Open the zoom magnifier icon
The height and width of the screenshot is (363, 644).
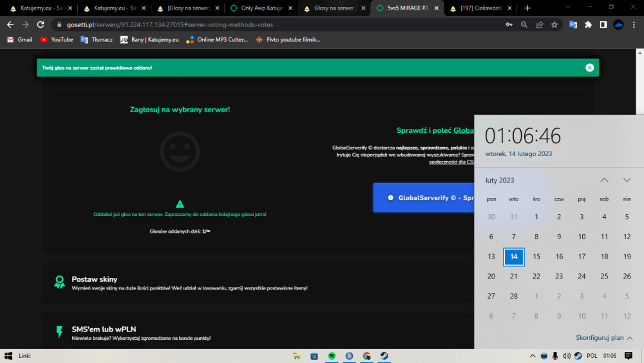tap(524, 25)
